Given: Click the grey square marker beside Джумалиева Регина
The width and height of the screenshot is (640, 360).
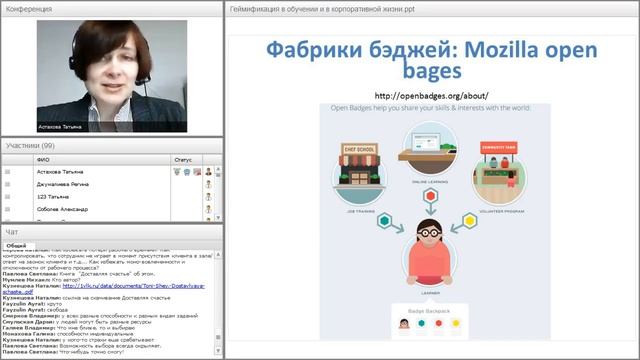Looking at the screenshot, I should point(7,184).
